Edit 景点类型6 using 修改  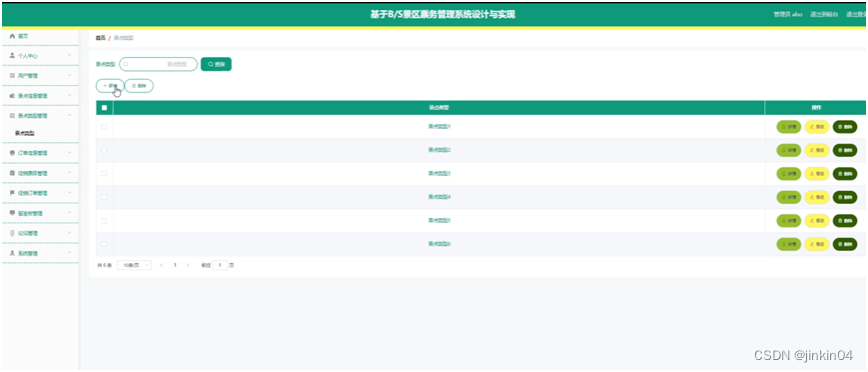(816, 244)
